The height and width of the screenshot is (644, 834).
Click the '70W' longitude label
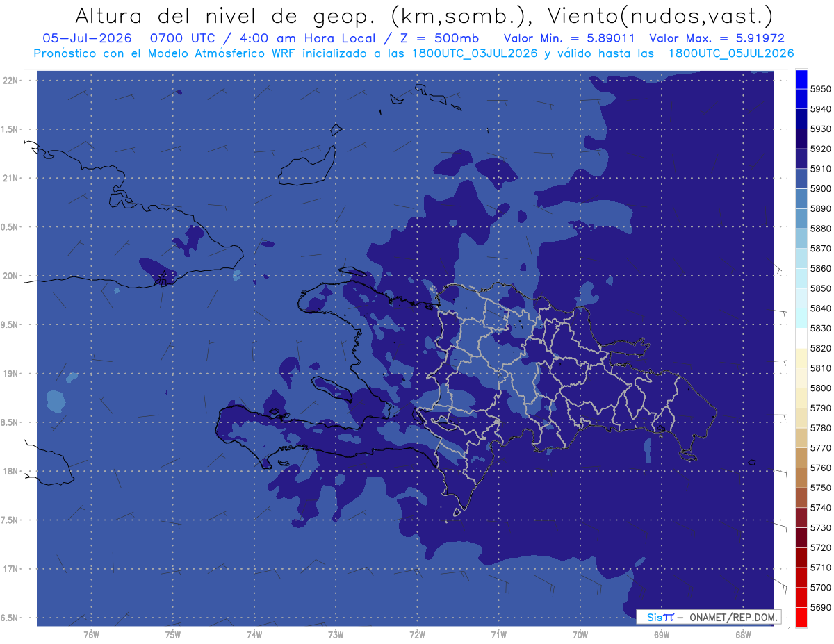point(580,635)
